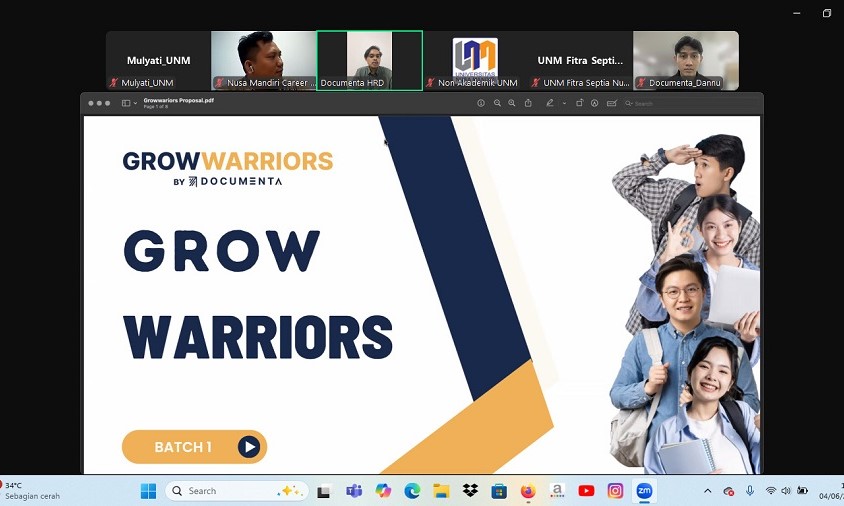Click muted mic icon beside Non Akademik UNM

click(430, 82)
